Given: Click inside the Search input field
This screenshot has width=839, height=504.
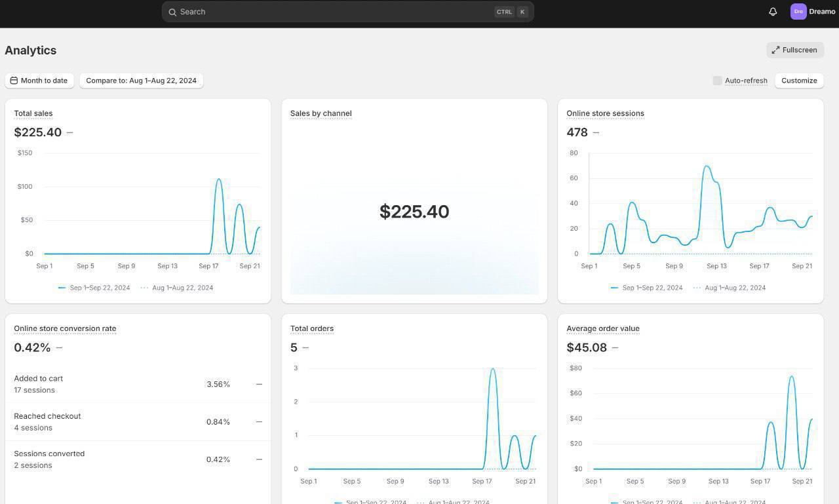Looking at the screenshot, I should click(328, 12).
